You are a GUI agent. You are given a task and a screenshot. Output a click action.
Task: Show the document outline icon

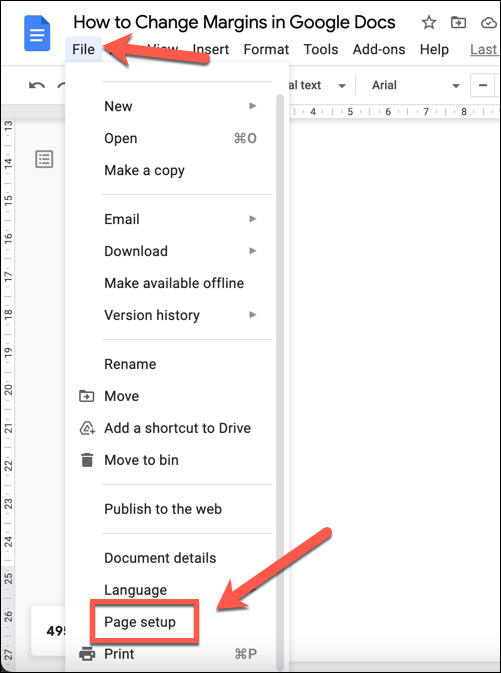point(44,159)
